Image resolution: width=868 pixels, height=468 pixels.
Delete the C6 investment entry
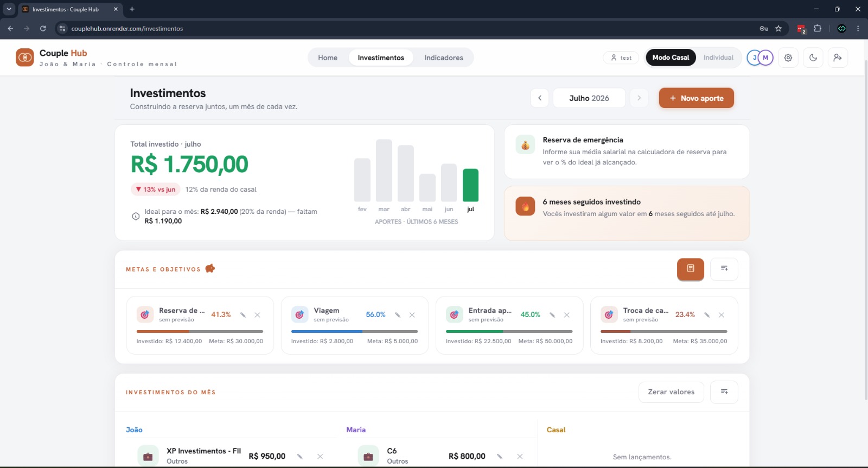click(x=520, y=457)
